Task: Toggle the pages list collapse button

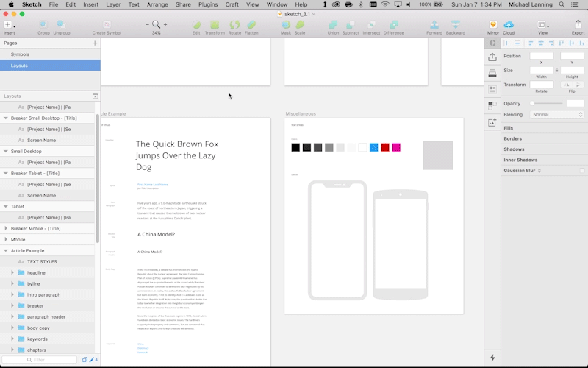Action: click(96, 96)
